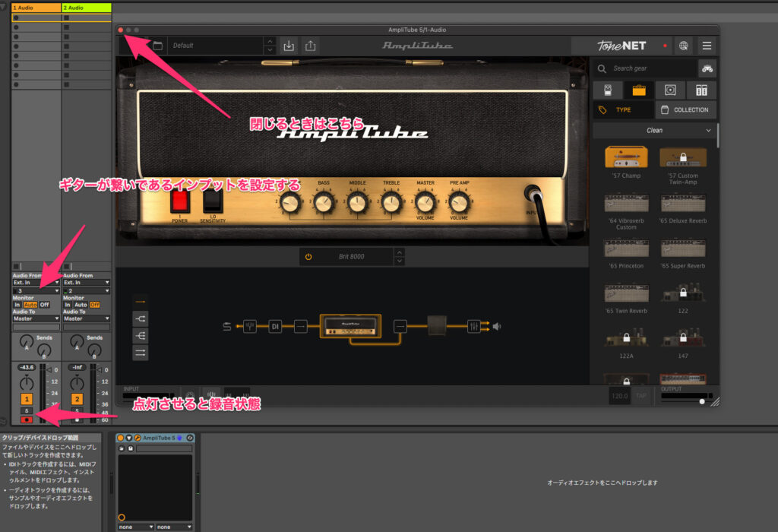Click the mixer block in signal chain
Screen dimensions: 778x532
tap(475, 326)
